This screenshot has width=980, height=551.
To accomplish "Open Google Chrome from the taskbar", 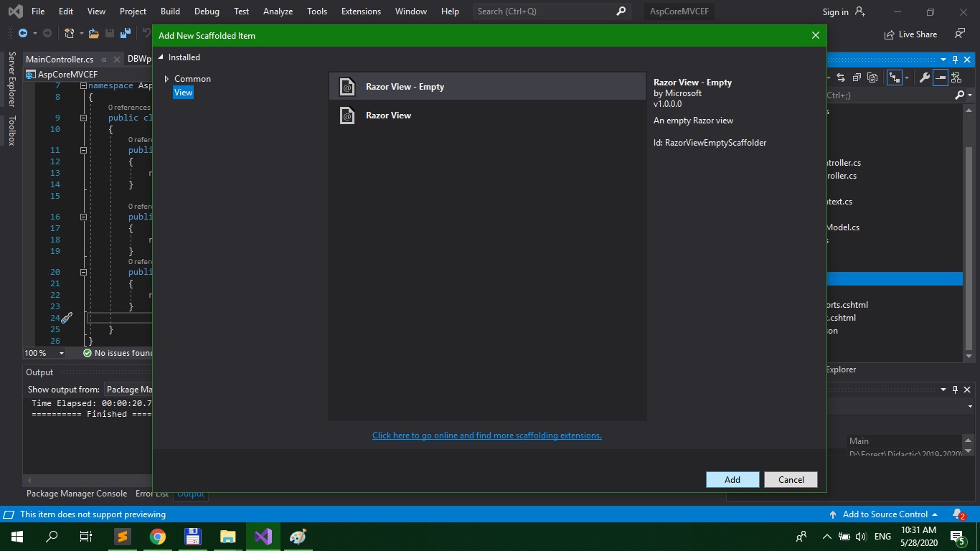I will tap(158, 536).
